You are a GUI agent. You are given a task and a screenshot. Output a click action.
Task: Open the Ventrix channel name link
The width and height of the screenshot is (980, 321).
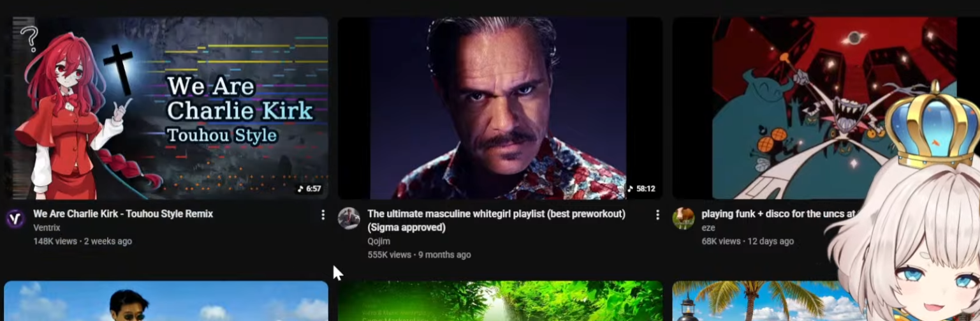pos(47,228)
